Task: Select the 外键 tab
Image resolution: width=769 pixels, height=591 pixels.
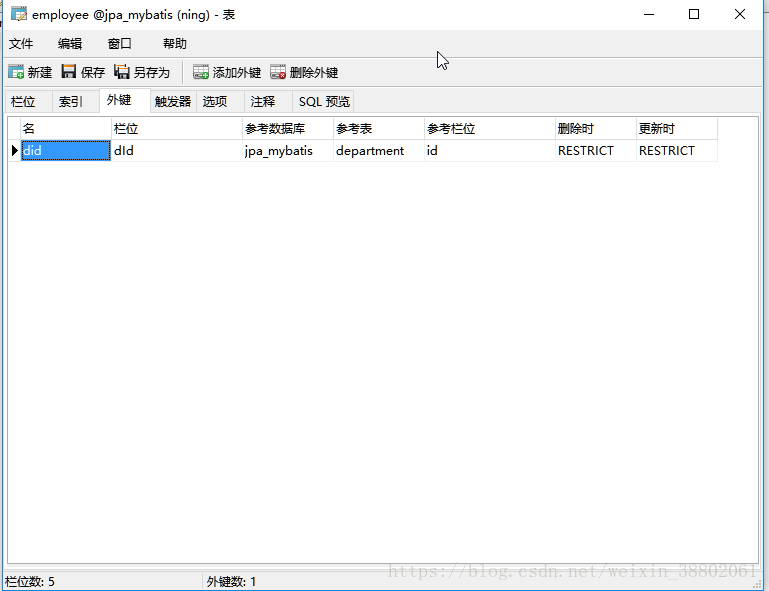Action: point(125,100)
